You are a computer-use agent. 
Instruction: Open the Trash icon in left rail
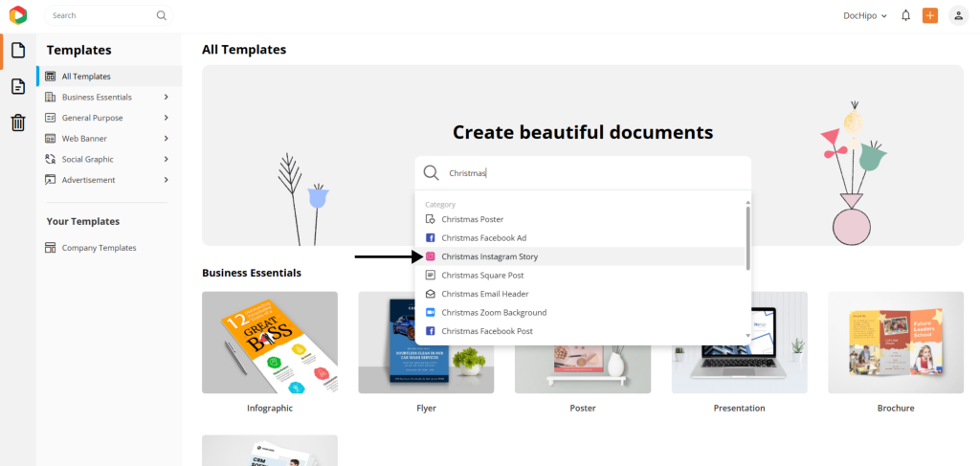(18, 122)
